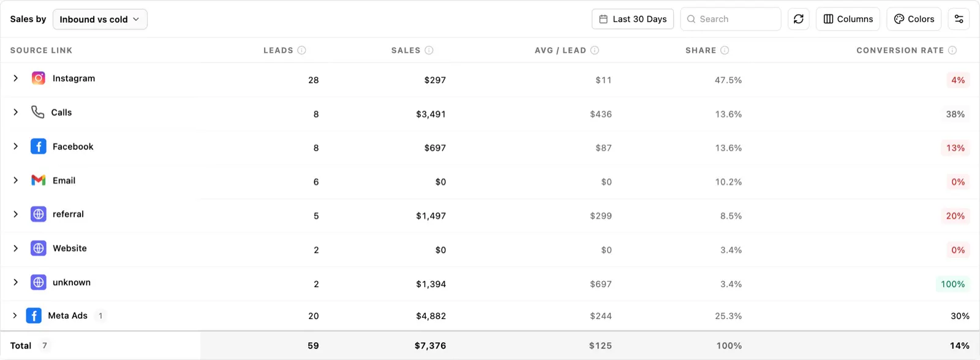Click the Conversion Rate info icon
Viewport: 980px width, 360px height.
pos(952,50)
